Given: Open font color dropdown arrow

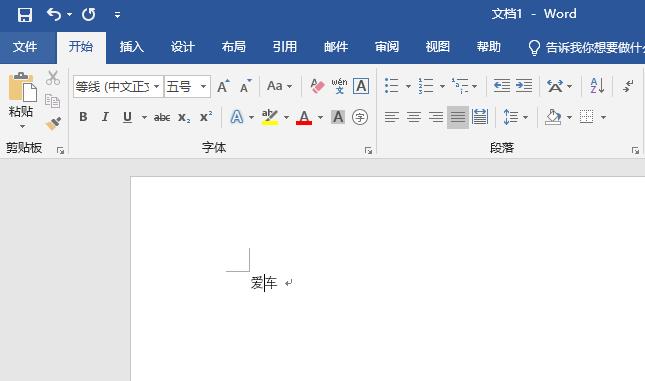Looking at the screenshot, I should [320, 118].
